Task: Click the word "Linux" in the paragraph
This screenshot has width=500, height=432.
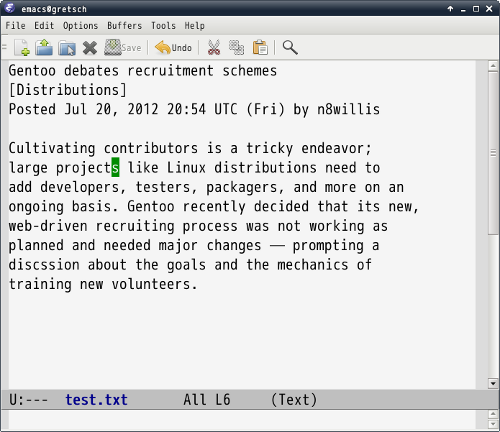Action: 186,168
